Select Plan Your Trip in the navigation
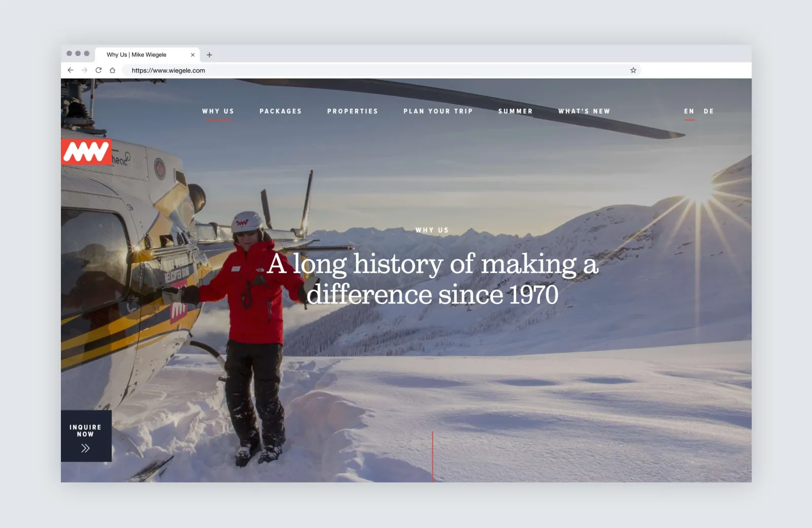Viewport: 812px width, 528px height. coord(438,111)
